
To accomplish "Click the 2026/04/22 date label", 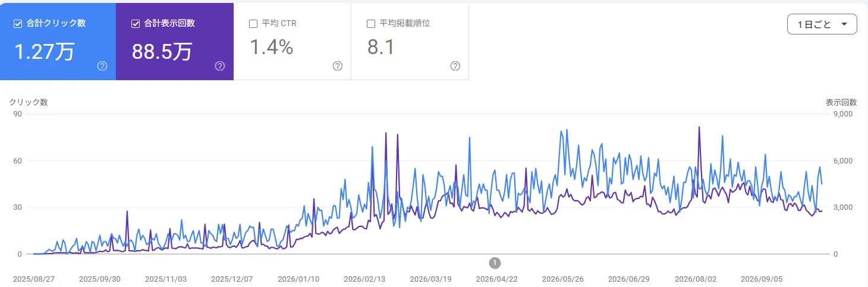I will point(497,278).
